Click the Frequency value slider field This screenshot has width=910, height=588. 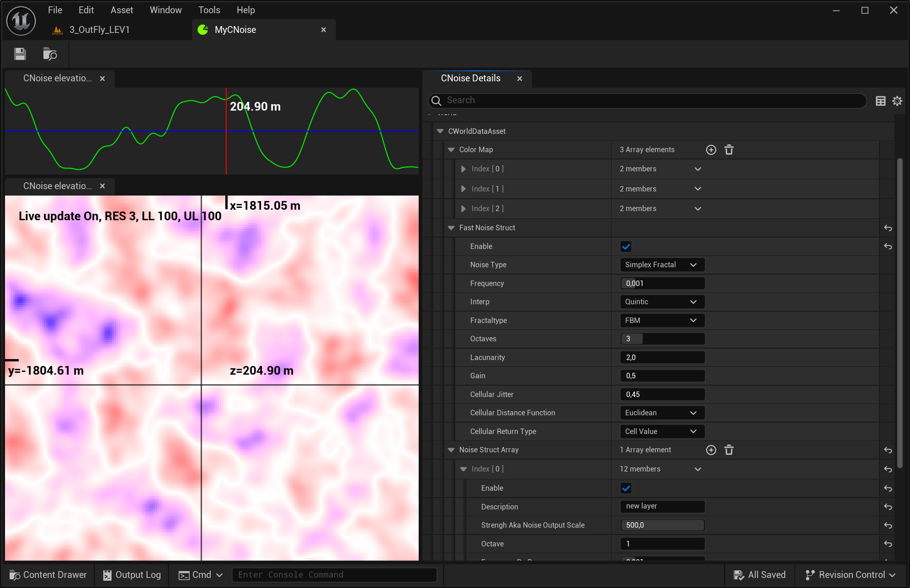662,284
